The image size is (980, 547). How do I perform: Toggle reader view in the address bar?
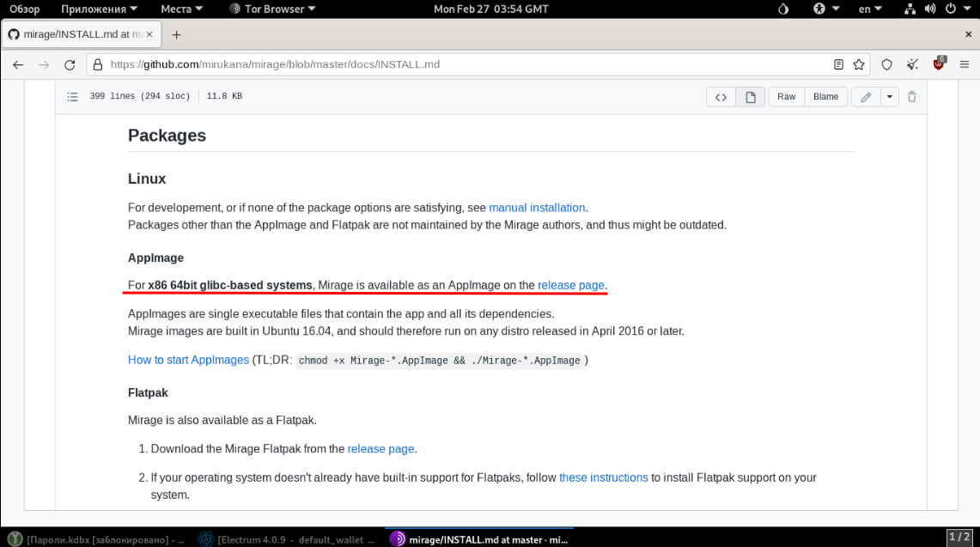(x=839, y=64)
